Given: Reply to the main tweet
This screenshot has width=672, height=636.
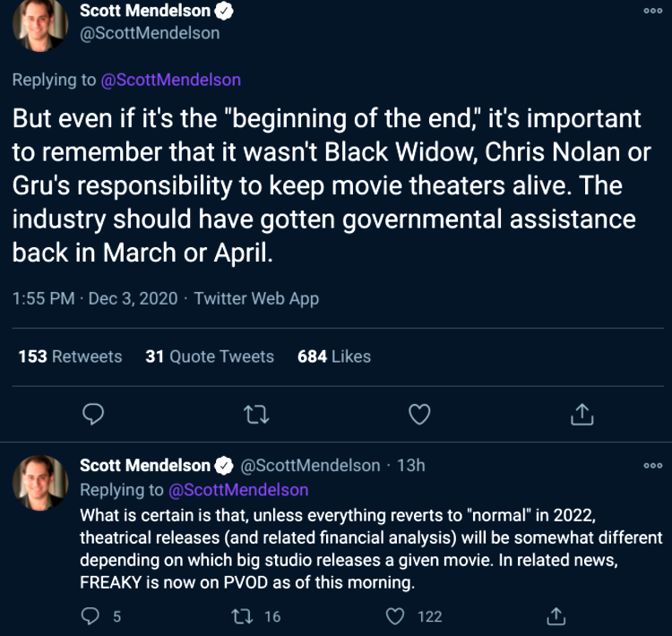Looking at the screenshot, I should click(94, 413).
